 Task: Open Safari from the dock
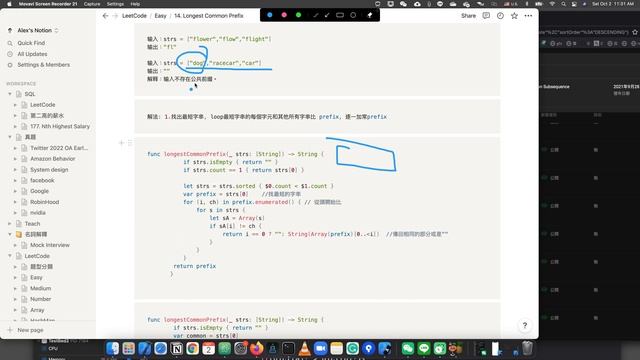160,349
